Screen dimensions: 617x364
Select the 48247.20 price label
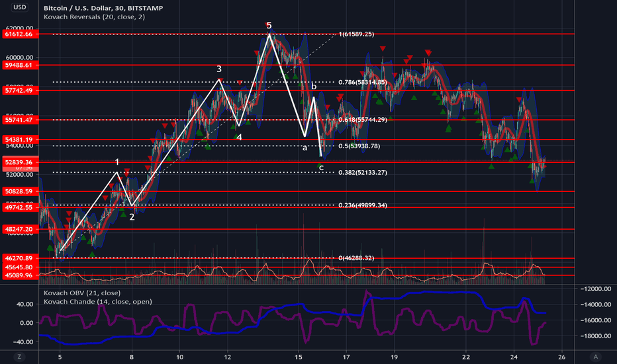(21, 229)
